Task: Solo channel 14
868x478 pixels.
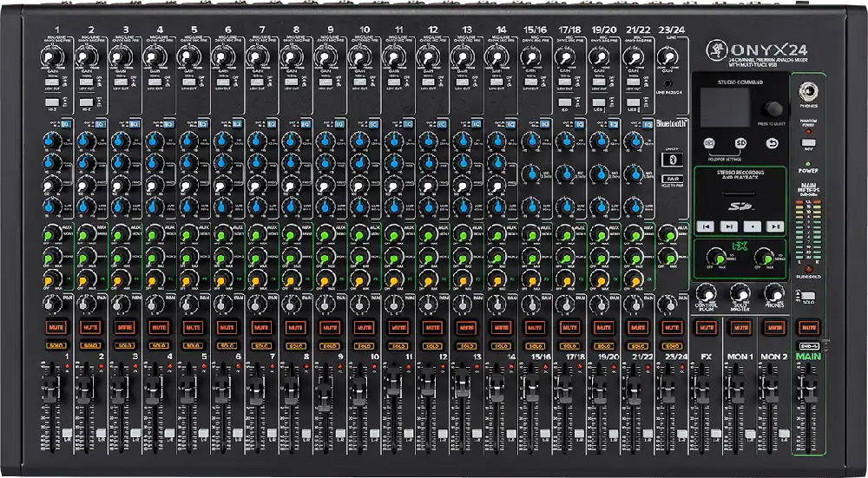Action: 500,346
